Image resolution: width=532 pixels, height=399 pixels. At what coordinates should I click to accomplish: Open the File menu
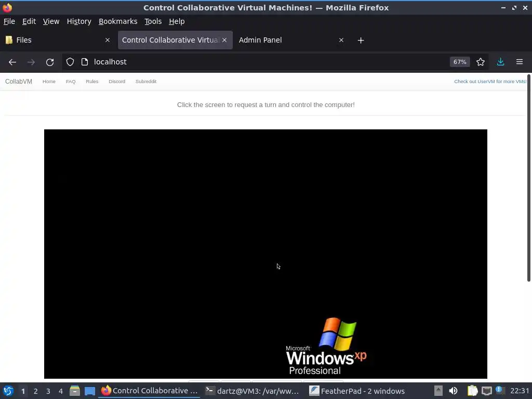point(9,21)
